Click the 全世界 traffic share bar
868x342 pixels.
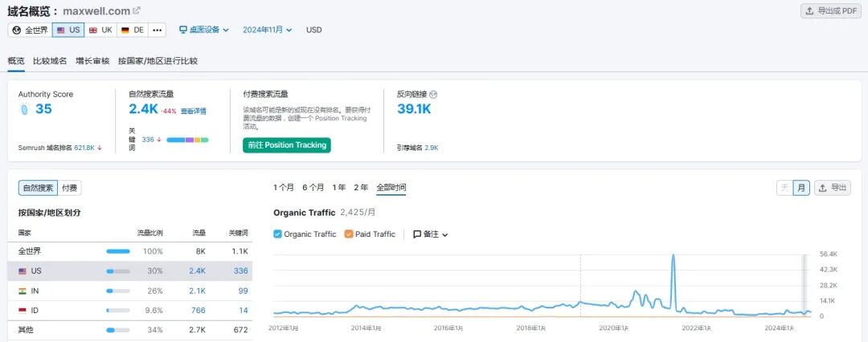tap(118, 251)
